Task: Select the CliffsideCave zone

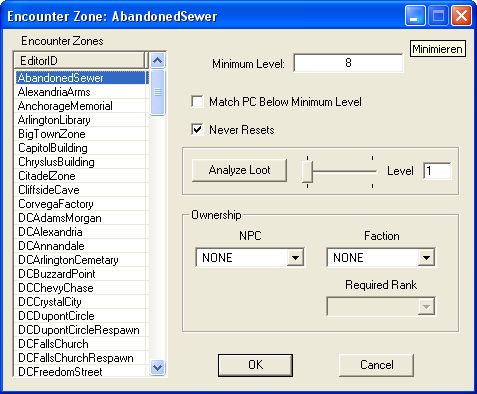Action: pyautogui.click(x=81, y=190)
